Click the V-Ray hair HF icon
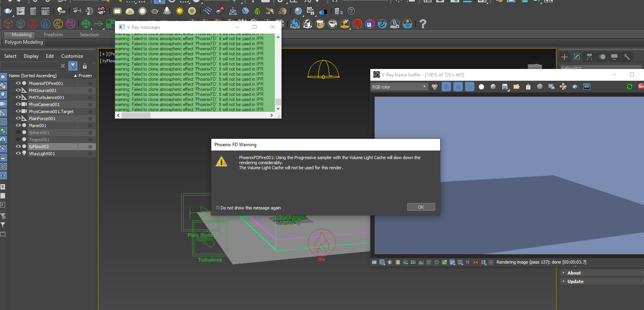644x310 pixels. (270, 11)
